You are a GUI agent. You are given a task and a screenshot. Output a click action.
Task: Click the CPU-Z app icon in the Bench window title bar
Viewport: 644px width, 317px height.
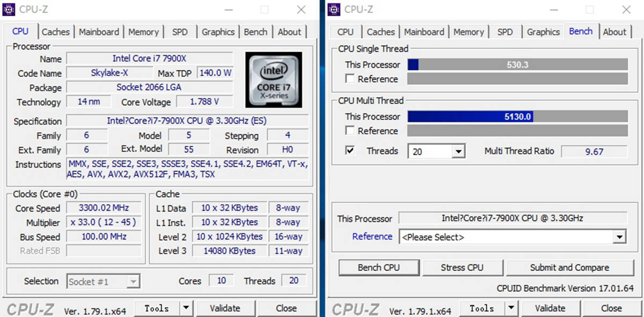pyautogui.click(x=334, y=9)
